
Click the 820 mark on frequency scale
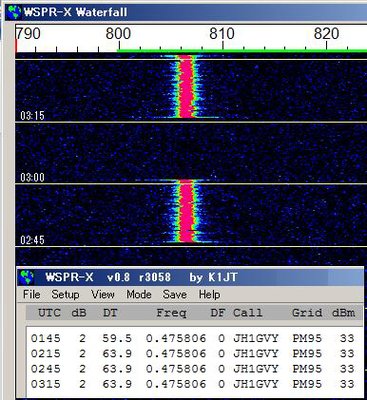coord(327,34)
